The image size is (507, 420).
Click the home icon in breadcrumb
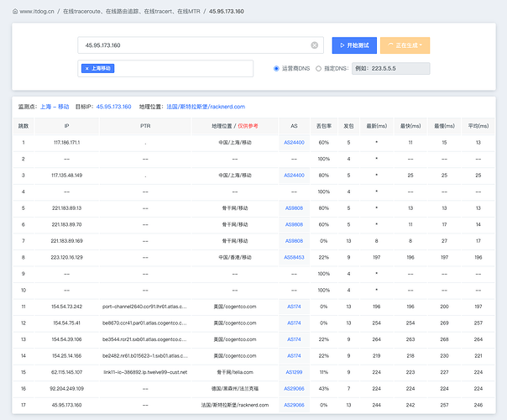[x=15, y=11]
